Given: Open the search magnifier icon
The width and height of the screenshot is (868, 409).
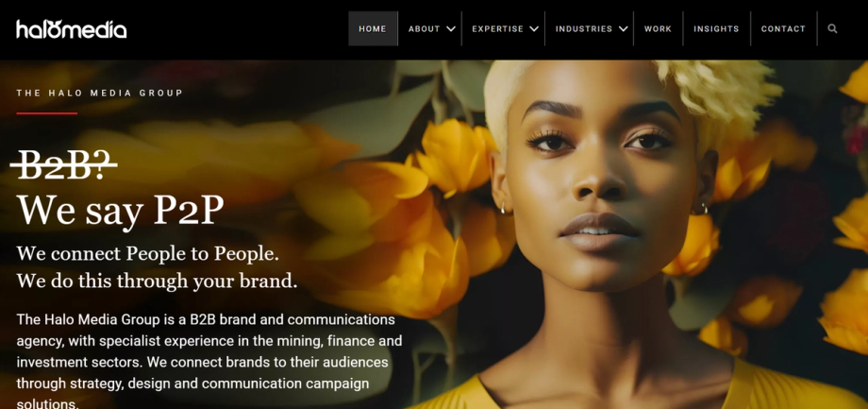Looking at the screenshot, I should (x=832, y=29).
